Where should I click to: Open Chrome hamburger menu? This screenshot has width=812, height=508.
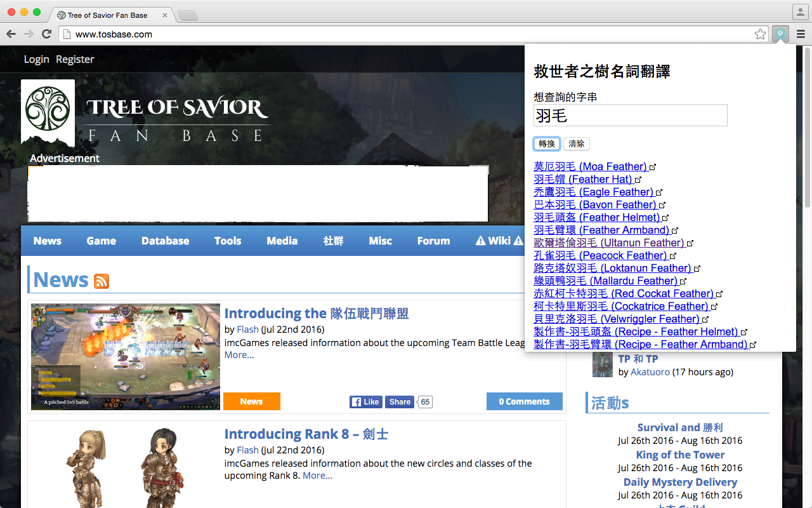[x=801, y=34]
